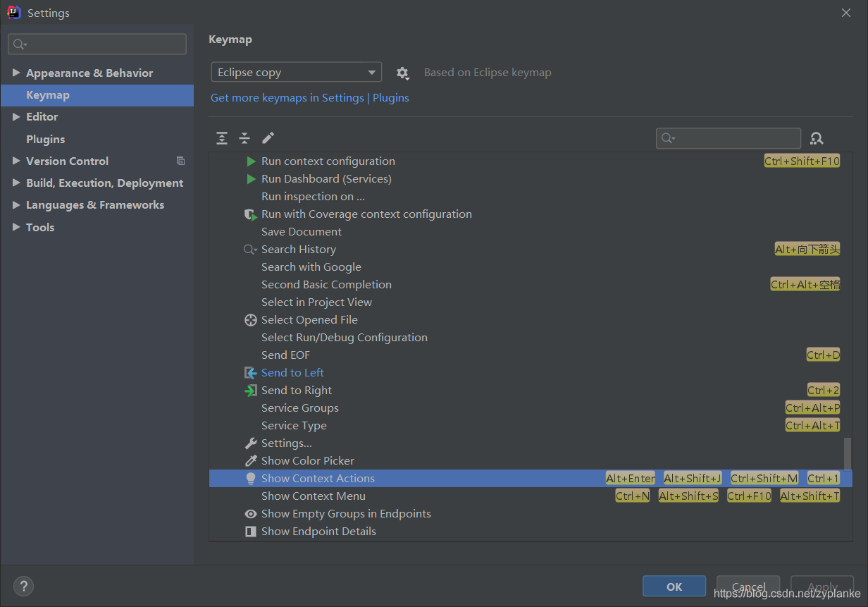The image size is (868, 607).
Task: Open the Eclipse copy keymap dropdown
Action: pos(296,72)
